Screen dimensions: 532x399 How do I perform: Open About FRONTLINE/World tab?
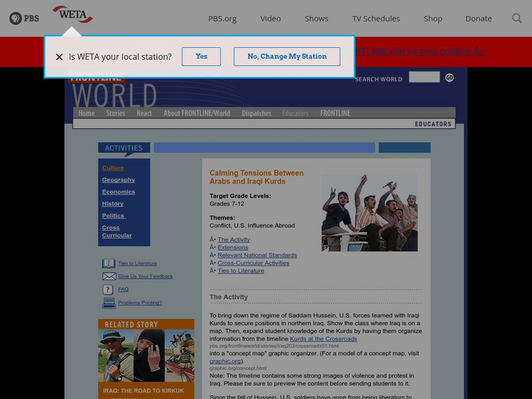pyautogui.click(x=197, y=113)
